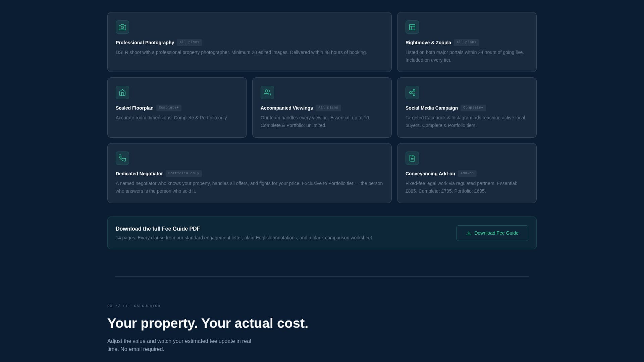Click the 'Fixed-fee legal work' description

pyautogui.click(x=462, y=187)
